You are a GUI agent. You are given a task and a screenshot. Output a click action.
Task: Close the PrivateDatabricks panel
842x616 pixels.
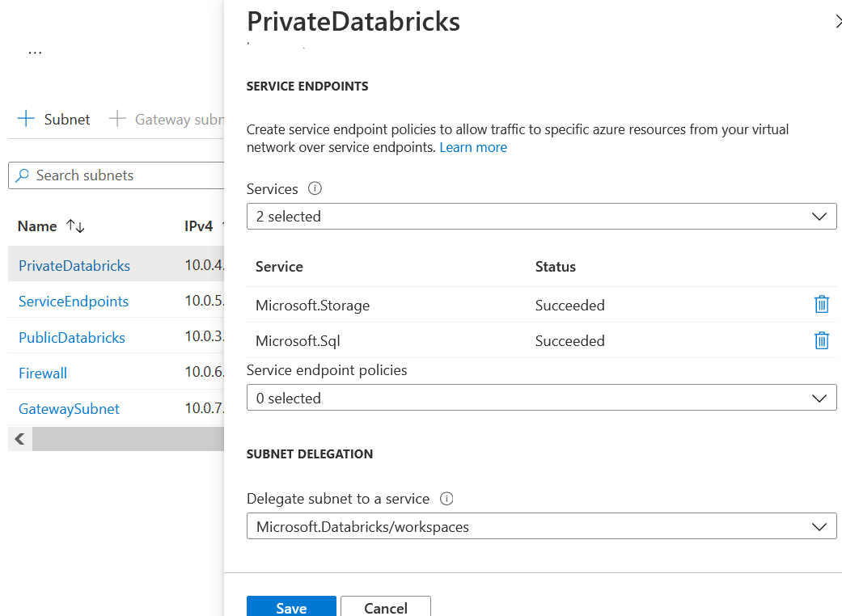point(838,22)
